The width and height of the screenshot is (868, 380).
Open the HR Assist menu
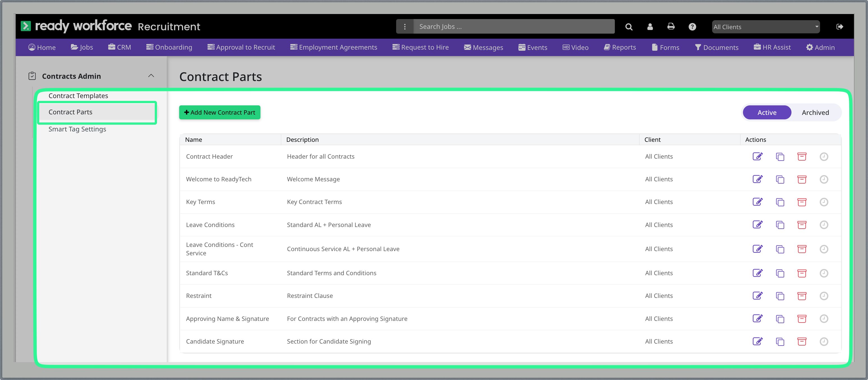coord(772,48)
